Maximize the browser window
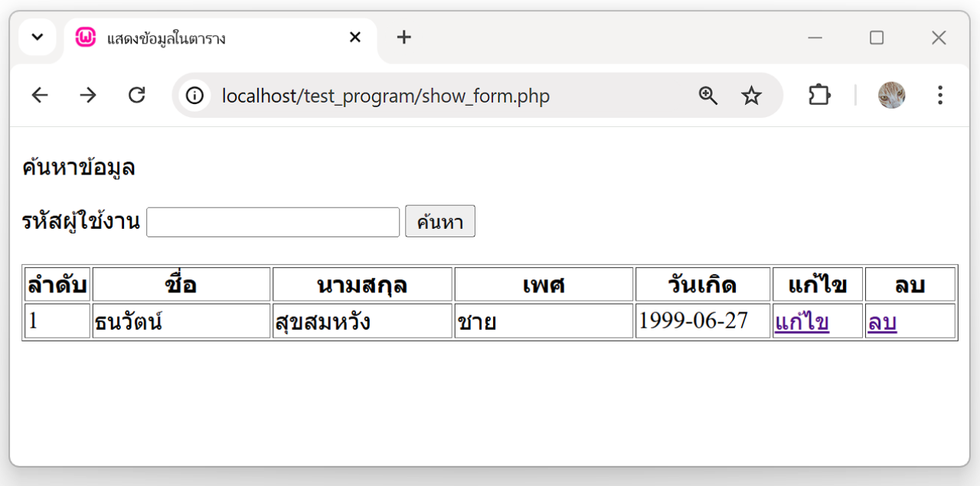 tap(877, 38)
